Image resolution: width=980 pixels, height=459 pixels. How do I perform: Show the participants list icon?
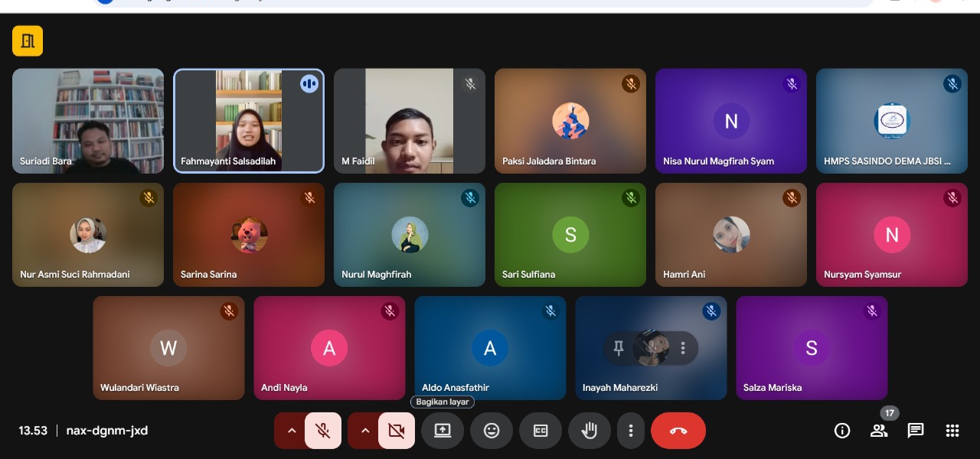pos(879,431)
